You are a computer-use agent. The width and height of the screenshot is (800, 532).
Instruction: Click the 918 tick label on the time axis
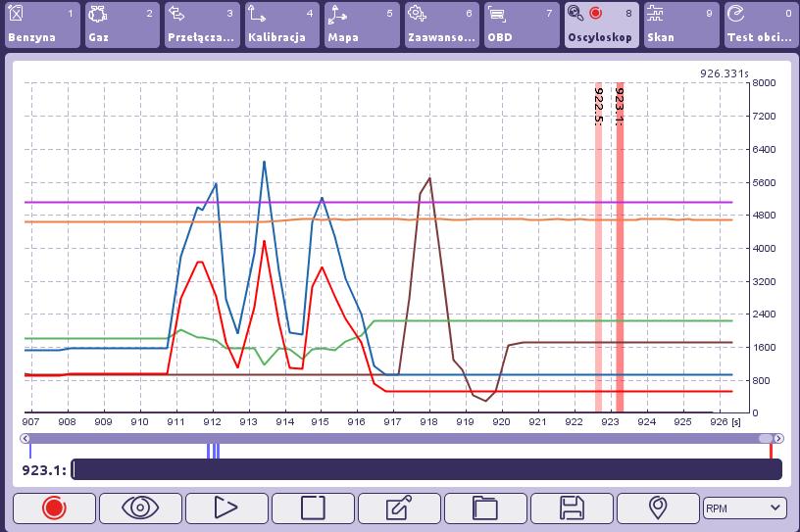tap(428, 422)
